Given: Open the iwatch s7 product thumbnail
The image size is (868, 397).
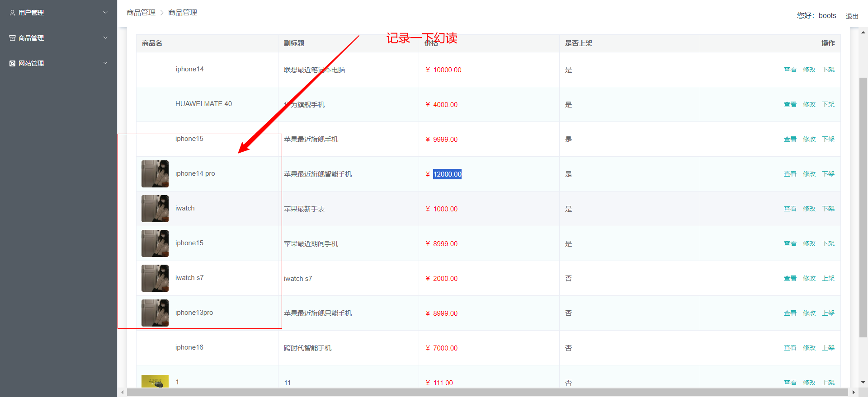Looking at the screenshot, I should (x=155, y=278).
